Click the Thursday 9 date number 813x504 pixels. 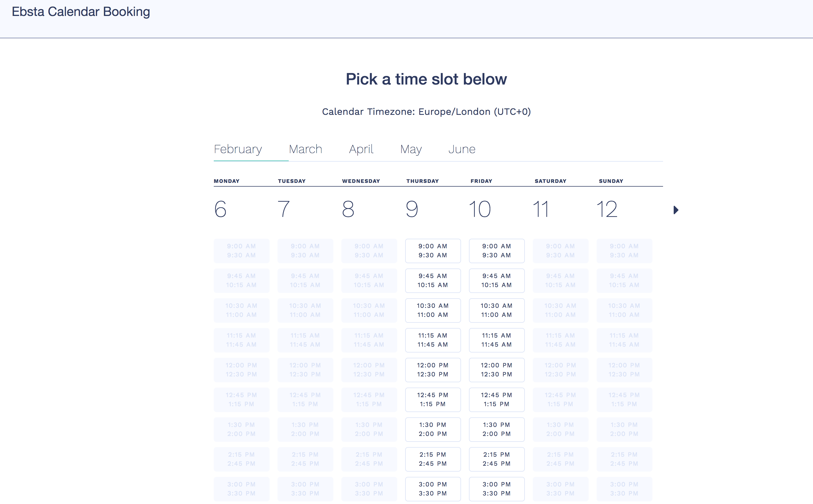coord(412,209)
